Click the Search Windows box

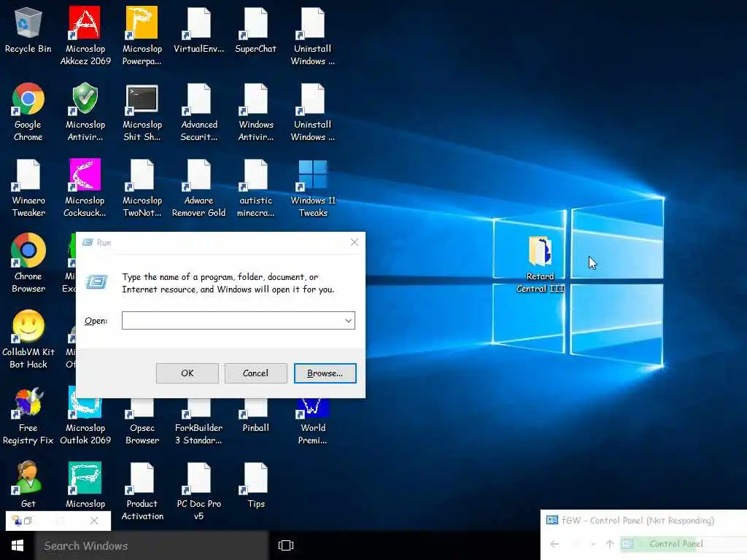152,545
